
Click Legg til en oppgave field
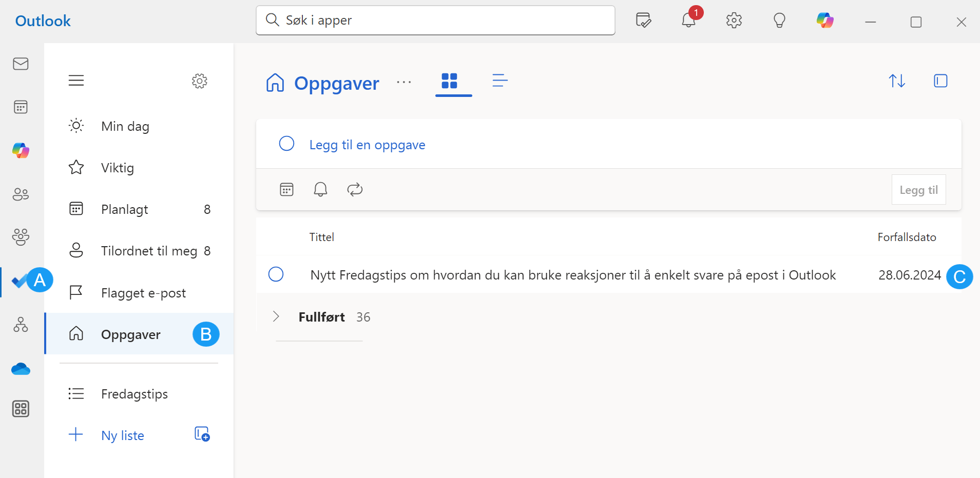coord(608,145)
